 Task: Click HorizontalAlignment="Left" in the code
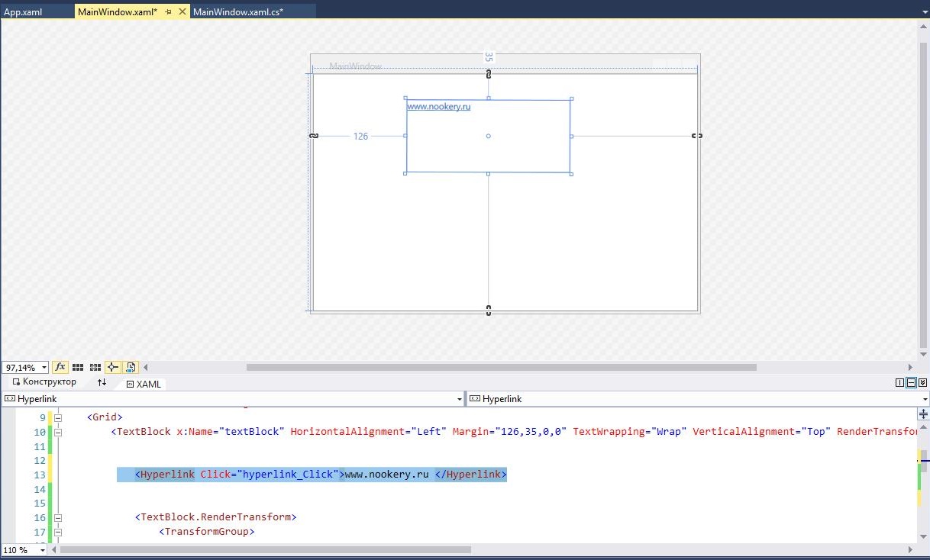click(369, 432)
